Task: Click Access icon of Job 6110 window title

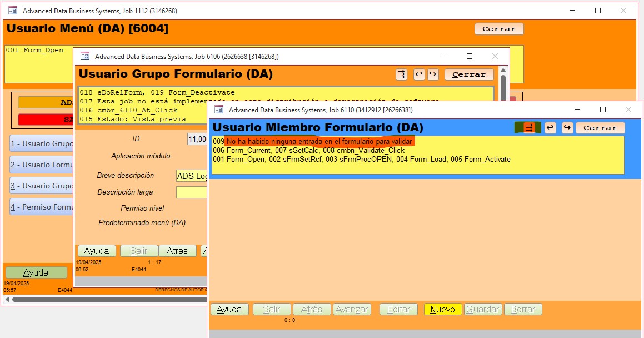Action: [x=219, y=110]
